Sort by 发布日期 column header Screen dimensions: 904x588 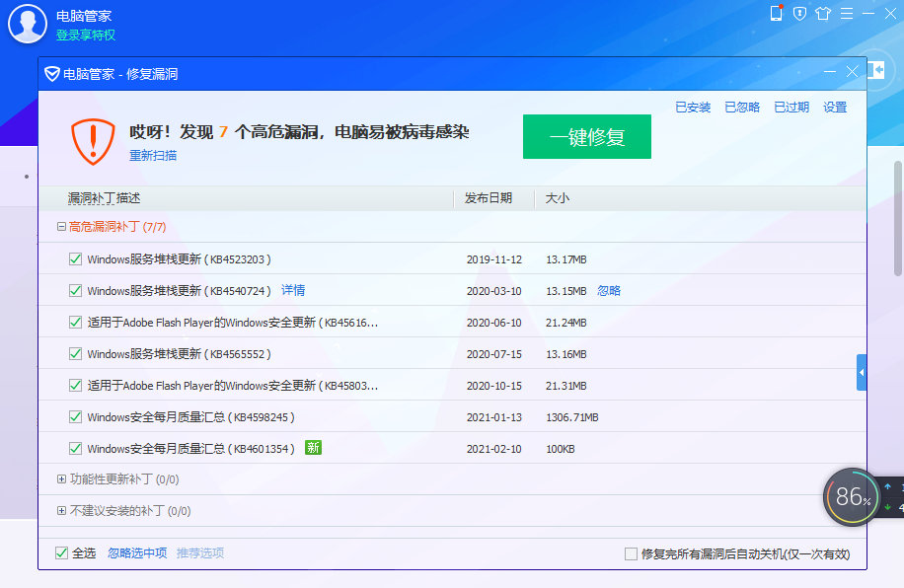(489, 198)
